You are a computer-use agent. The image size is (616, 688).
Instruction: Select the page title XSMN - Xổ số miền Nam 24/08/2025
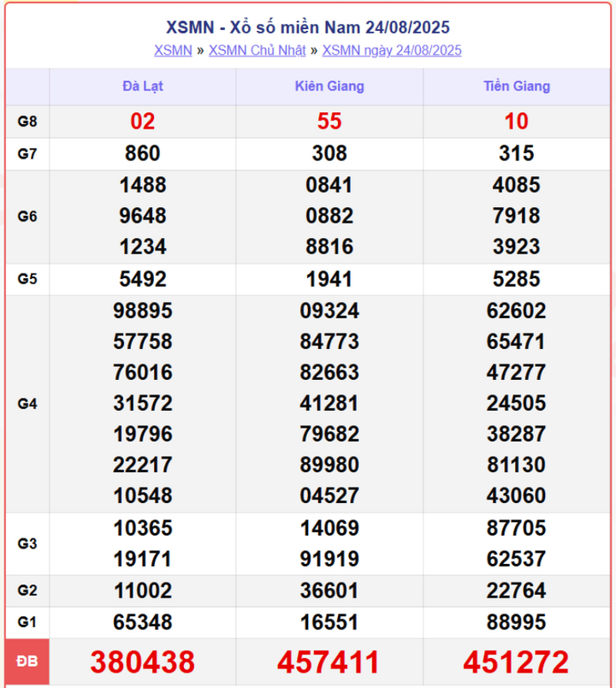(x=308, y=27)
